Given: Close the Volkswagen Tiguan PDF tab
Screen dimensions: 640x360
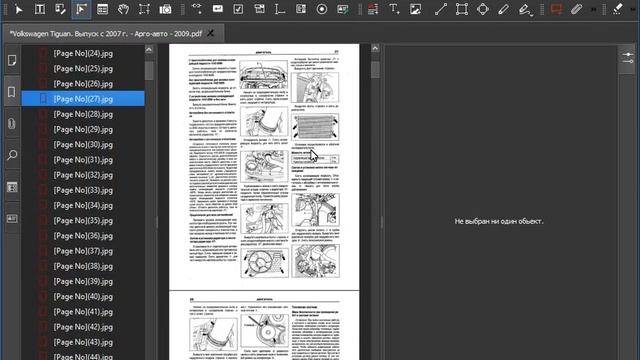Looking at the screenshot, I should click(x=211, y=33).
